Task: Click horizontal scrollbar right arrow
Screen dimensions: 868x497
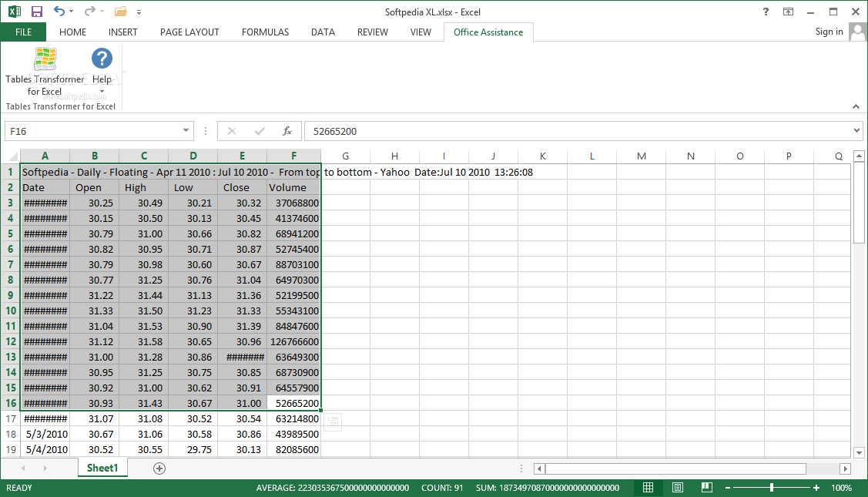Action: 846,468
